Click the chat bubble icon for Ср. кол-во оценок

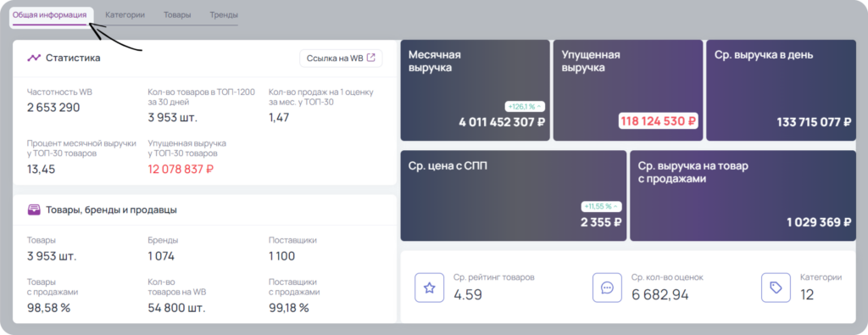point(607,288)
